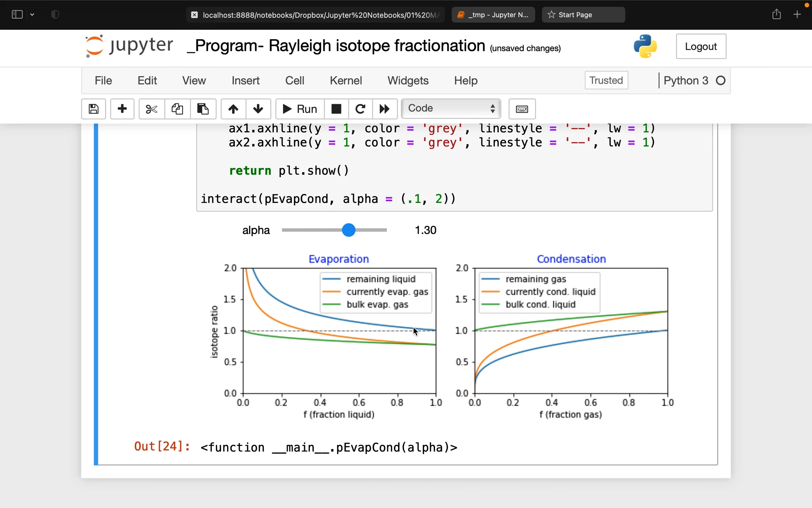The image size is (812, 508).
Task: Copy the selected cell icon
Action: (x=177, y=109)
